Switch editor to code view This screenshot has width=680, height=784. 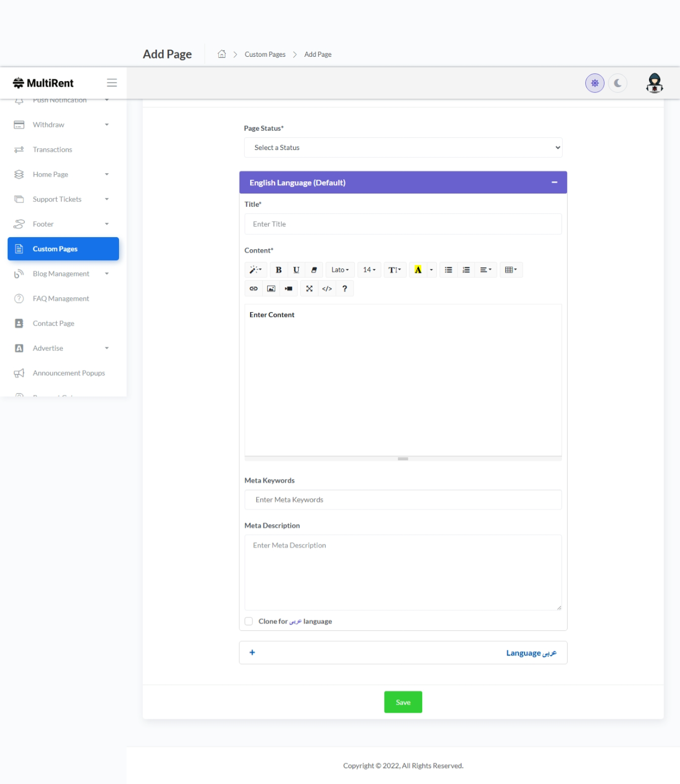pyautogui.click(x=327, y=288)
